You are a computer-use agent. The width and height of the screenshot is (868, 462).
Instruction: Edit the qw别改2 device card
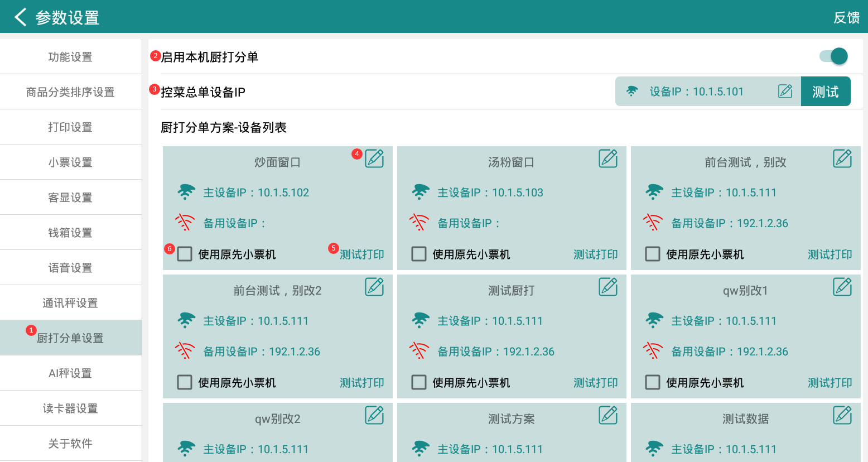tap(374, 416)
